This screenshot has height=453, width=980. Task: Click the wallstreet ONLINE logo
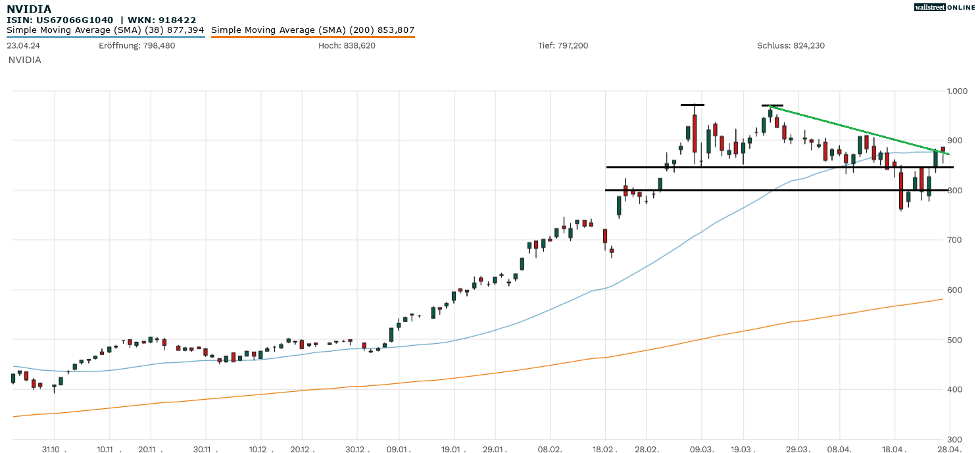pyautogui.click(x=944, y=7)
